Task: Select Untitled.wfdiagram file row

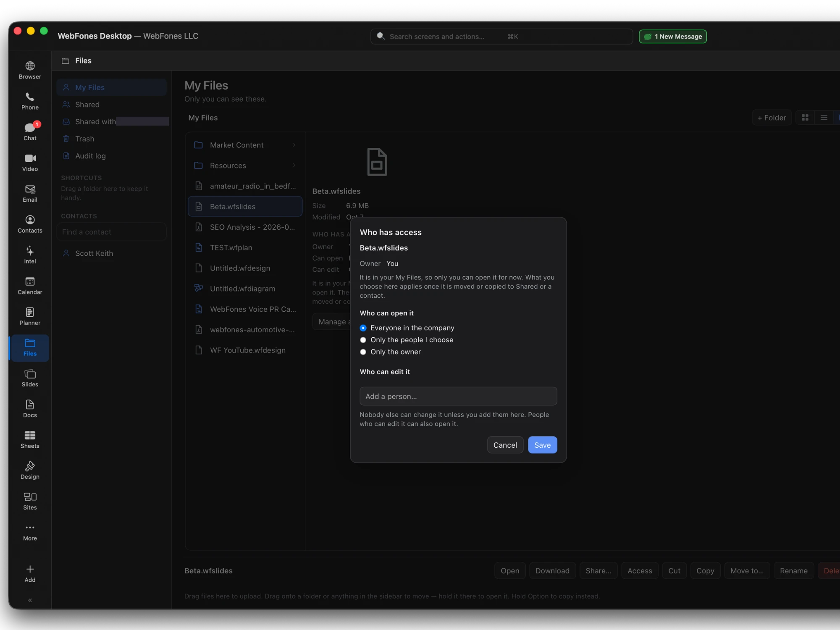Action: click(x=245, y=289)
